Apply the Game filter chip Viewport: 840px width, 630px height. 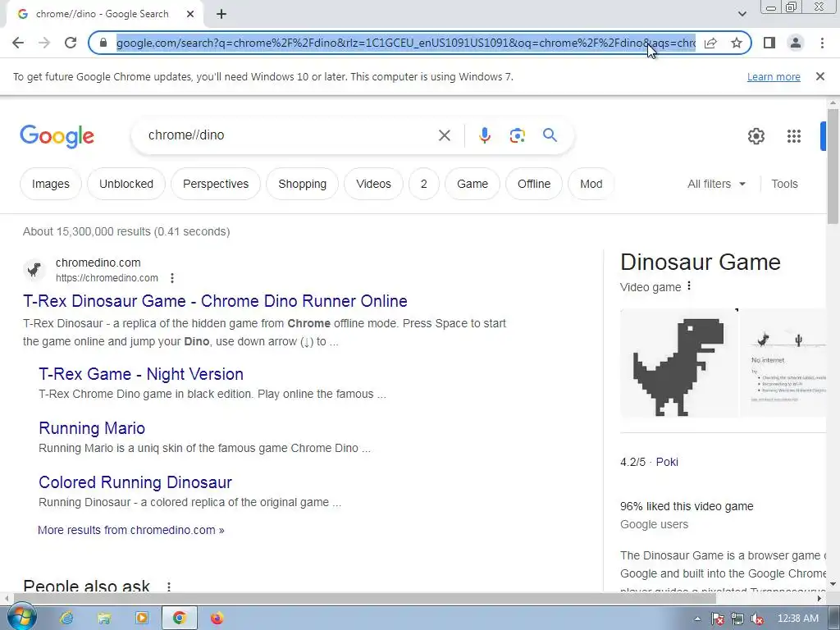pos(472,184)
